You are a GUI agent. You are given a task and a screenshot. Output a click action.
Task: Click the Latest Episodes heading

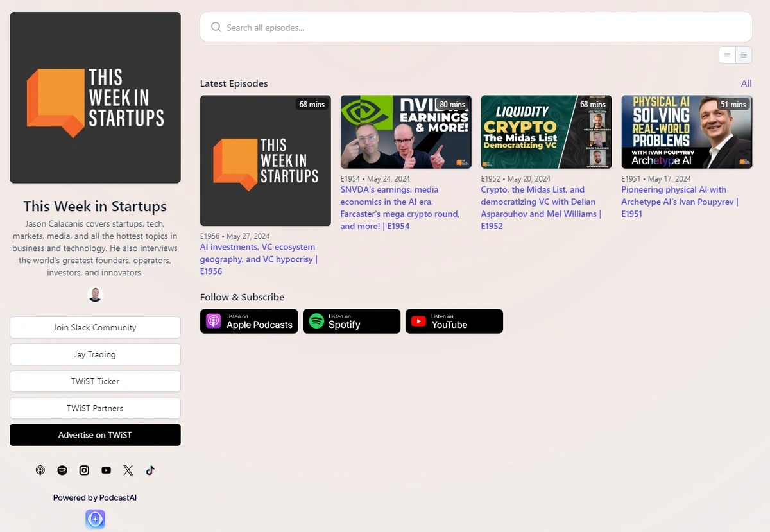click(x=234, y=83)
